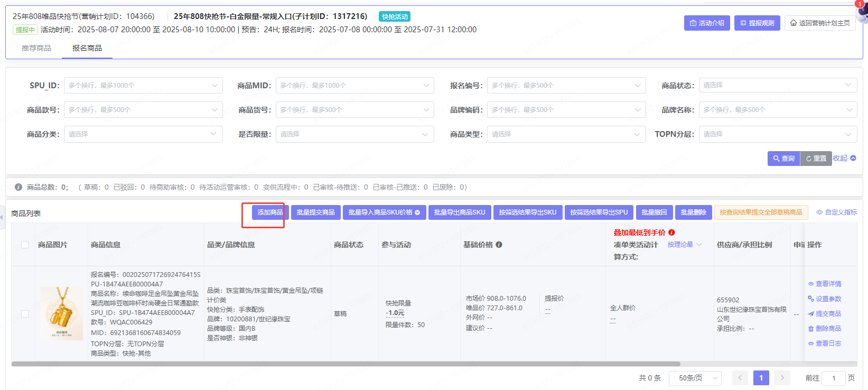
Task: Click the gold pendant product thumbnail
Action: [62, 313]
